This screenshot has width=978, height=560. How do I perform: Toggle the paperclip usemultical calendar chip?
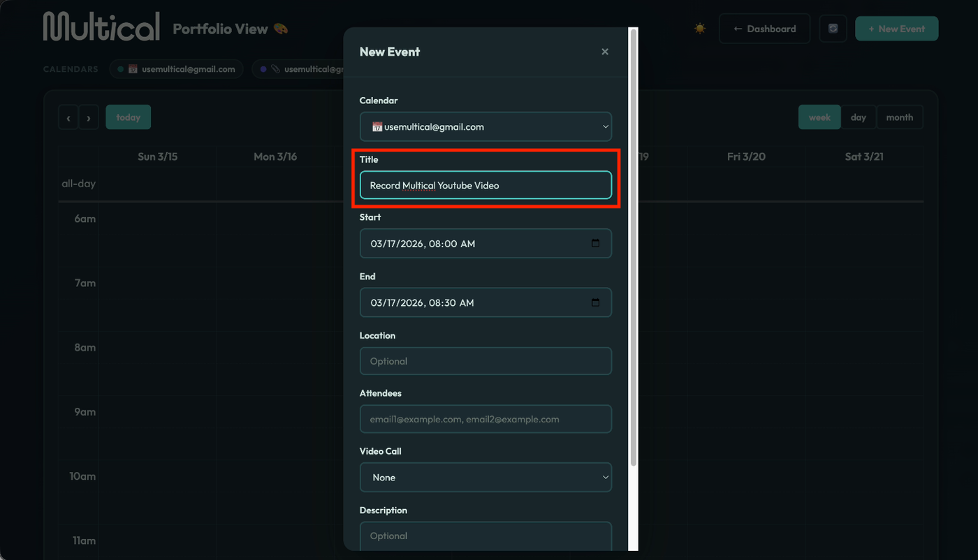coord(300,69)
